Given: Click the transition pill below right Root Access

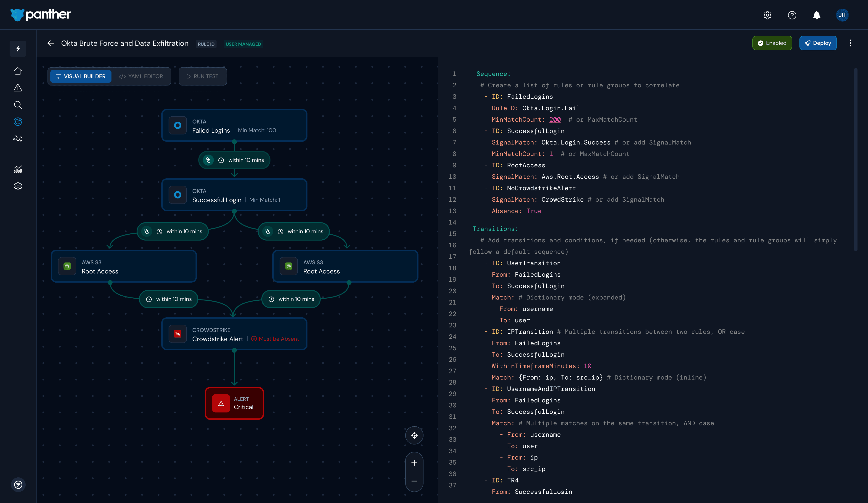Looking at the screenshot, I should click(291, 299).
